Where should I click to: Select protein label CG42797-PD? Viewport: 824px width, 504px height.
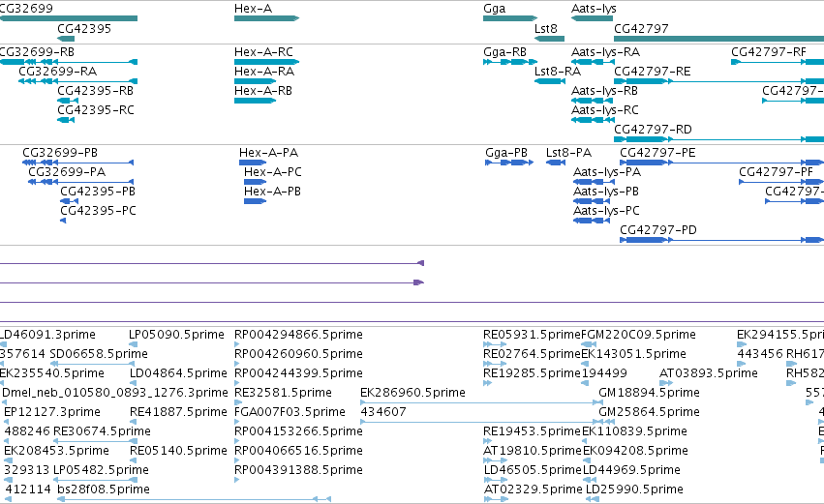click(x=658, y=230)
